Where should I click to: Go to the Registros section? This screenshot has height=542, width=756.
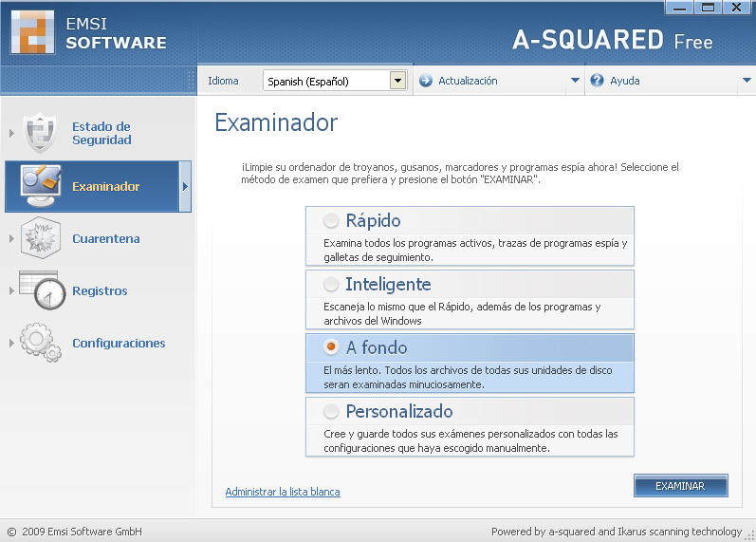pyautogui.click(x=100, y=291)
